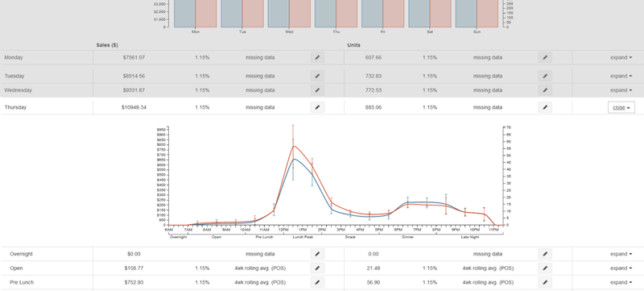Screen dimensions: 644x291
Task: Click the Monday row label
Action: (14, 57)
